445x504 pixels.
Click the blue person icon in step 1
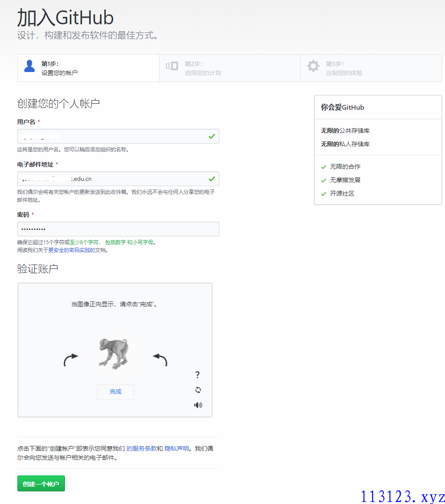[29, 66]
